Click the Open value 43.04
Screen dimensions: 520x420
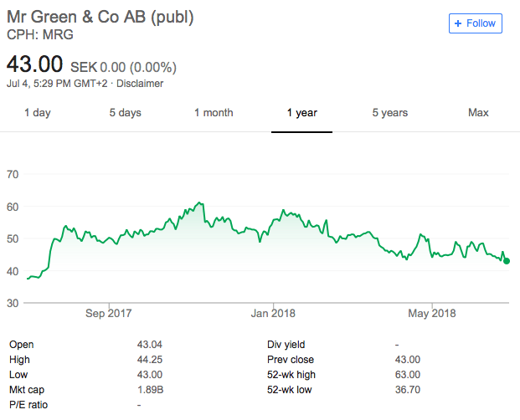[150, 345]
